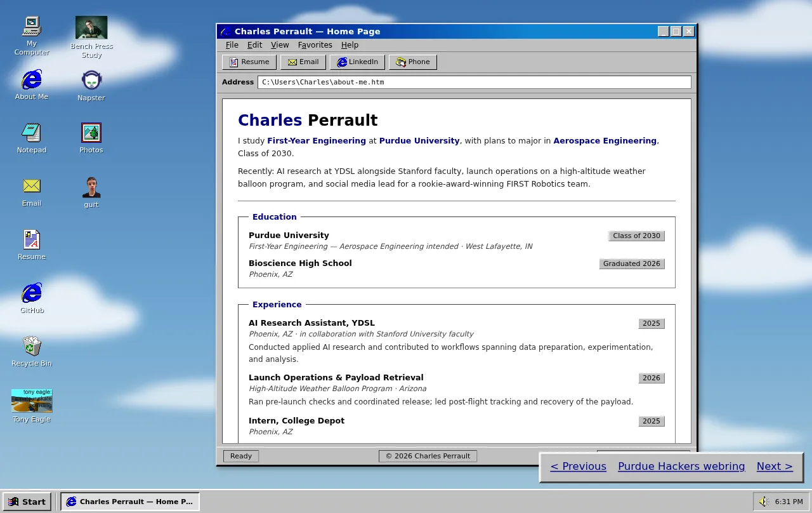Open the Edit menu
This screenshot has width=812, height=513.
(254, 45)
